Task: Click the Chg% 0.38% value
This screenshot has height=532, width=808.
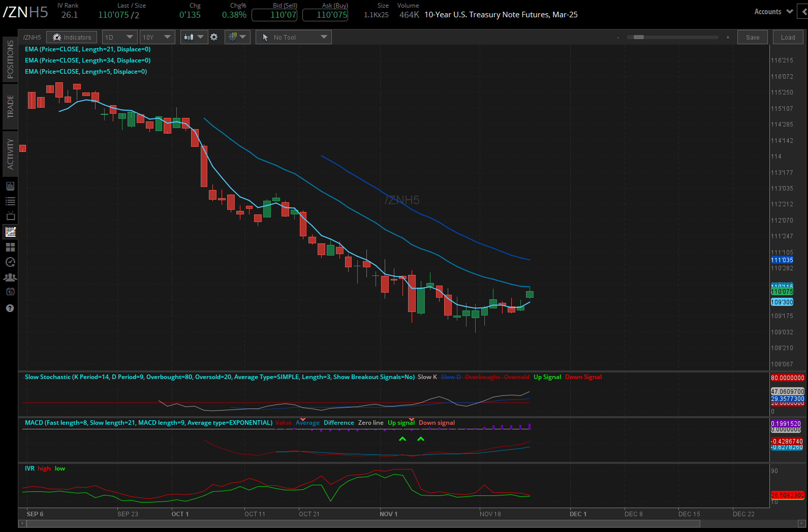Action: pyautogui.click(x=234, y=15)
